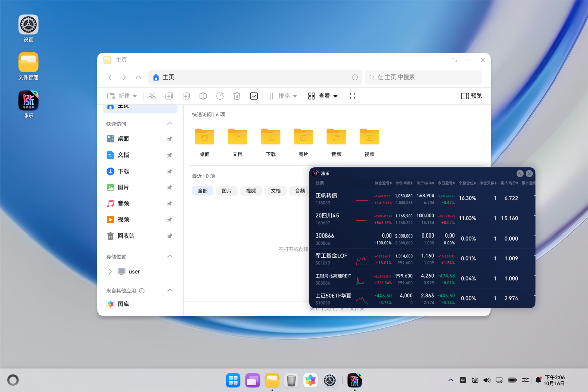The width and height of the screenshot is (588, 392).
Task: Click the notification bell in system tray
Action: coord(538,380)
